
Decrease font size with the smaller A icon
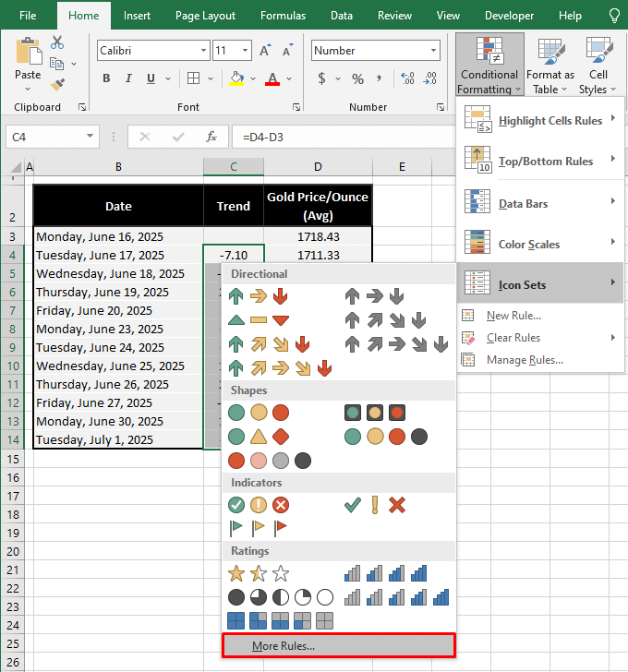tap(287, 51)
